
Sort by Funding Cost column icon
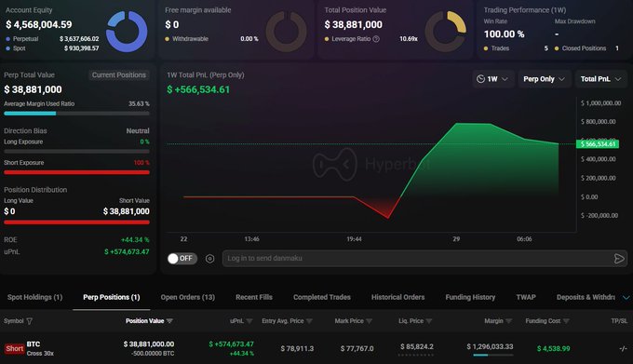[566, 321]
